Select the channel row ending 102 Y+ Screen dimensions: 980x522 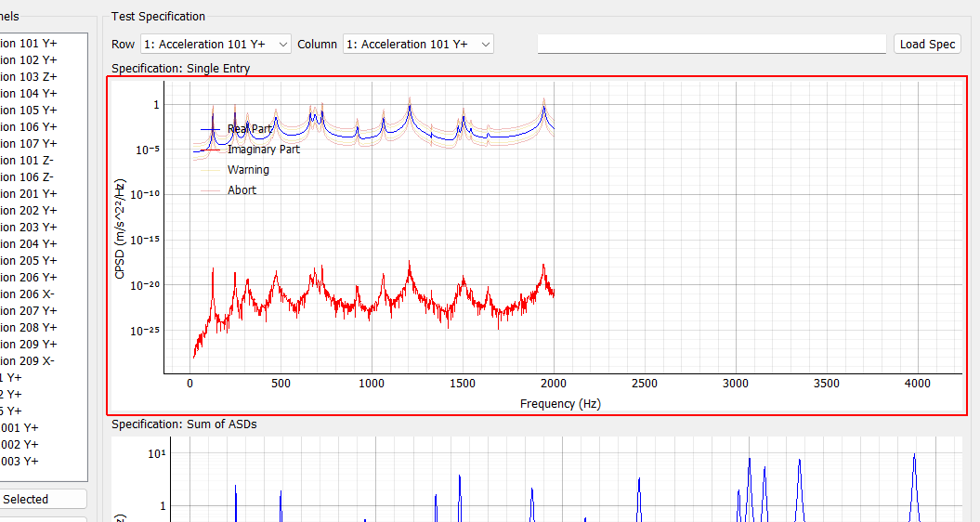(x=43, y=60)
